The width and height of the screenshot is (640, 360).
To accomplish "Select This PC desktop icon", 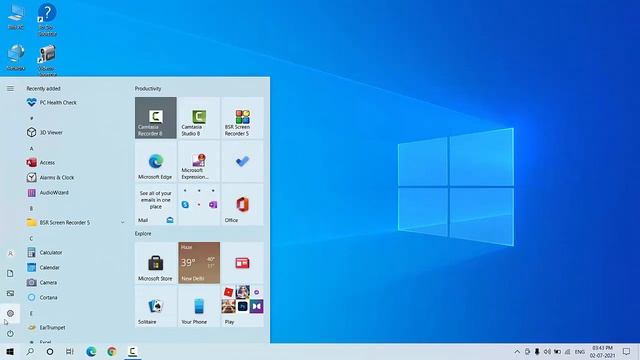I will [x=16, y=17].
